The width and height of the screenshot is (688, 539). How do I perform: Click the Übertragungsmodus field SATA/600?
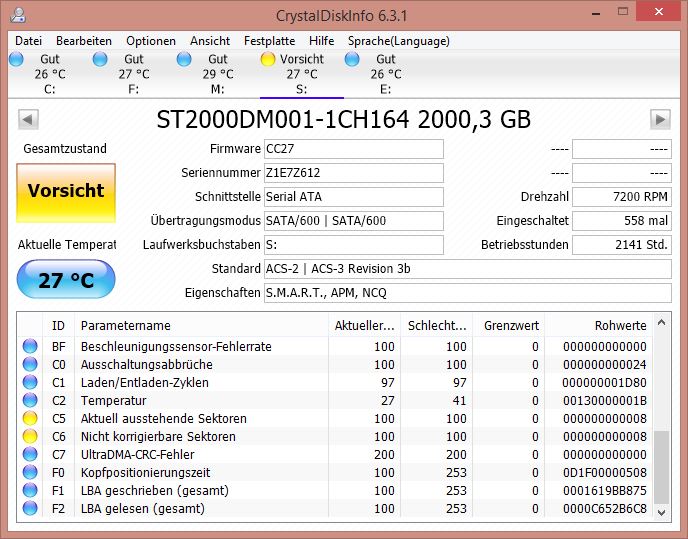click(x=354, y=221)
